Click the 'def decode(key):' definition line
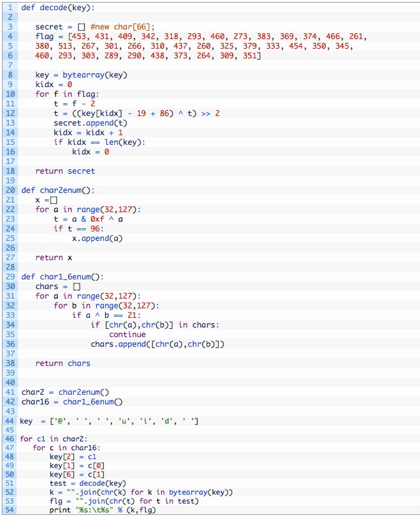Viewport: 420px width, 516px height. [x=58, y=8]
